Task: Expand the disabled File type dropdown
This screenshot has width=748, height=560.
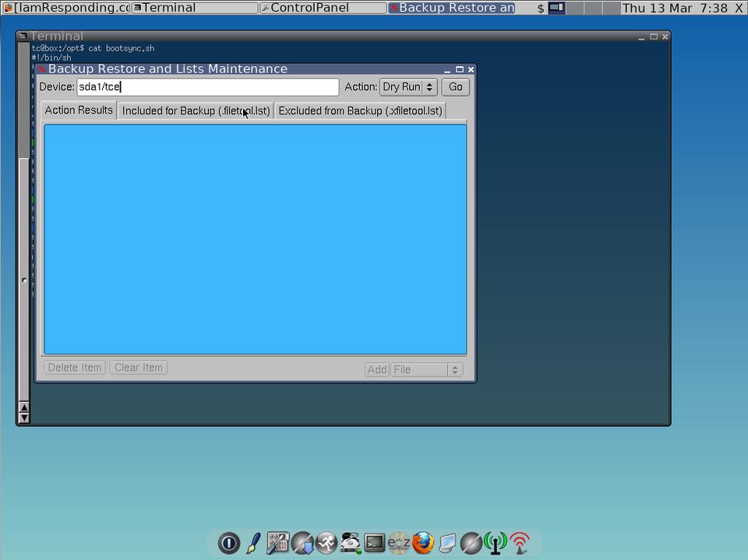Action: pos(426,370)
